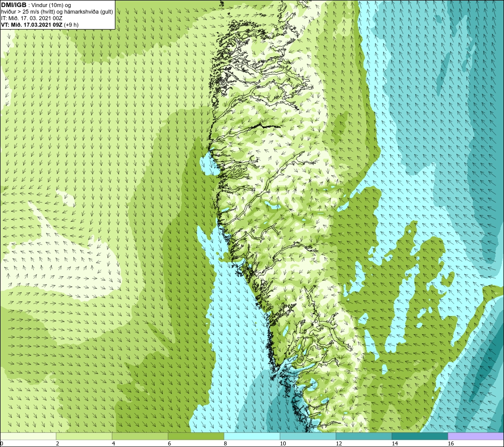Select the 6–8 m/s olive green swatch
Screen dimensions: 504x447
pos(196,436)
